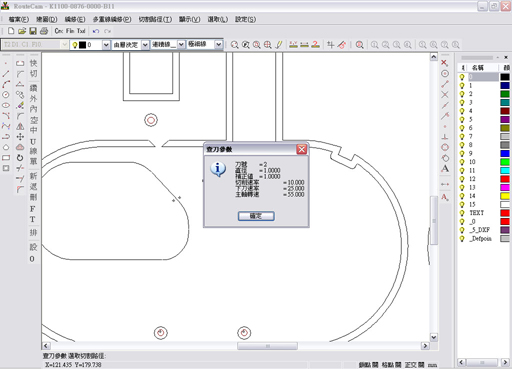Click the 確定 button in the dialog

click(256, 216)
